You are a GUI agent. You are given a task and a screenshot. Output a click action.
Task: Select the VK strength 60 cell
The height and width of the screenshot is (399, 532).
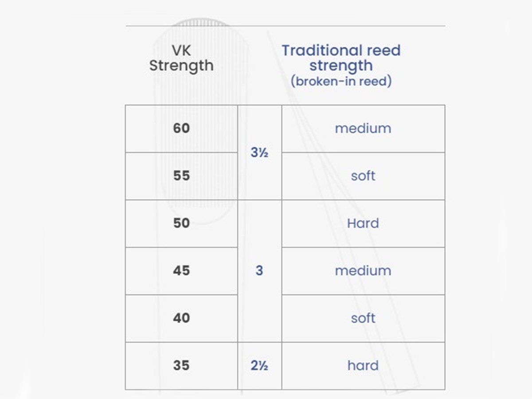[181, 129]
